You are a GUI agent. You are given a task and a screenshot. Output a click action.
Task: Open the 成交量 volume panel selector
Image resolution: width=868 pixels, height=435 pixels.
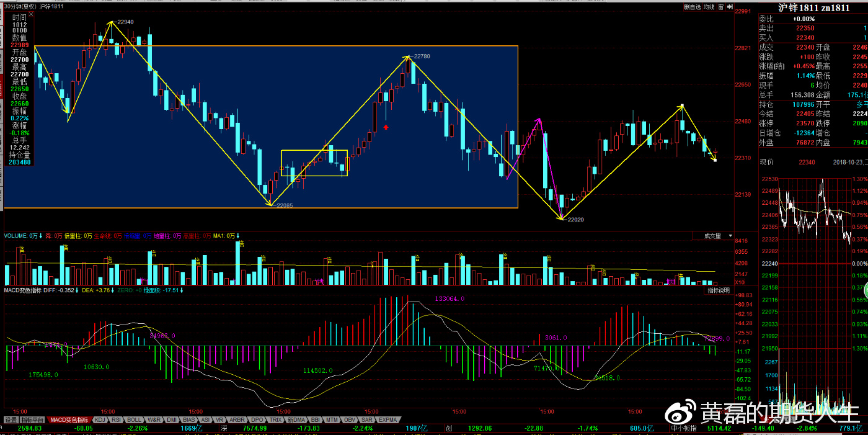point(712,236)
